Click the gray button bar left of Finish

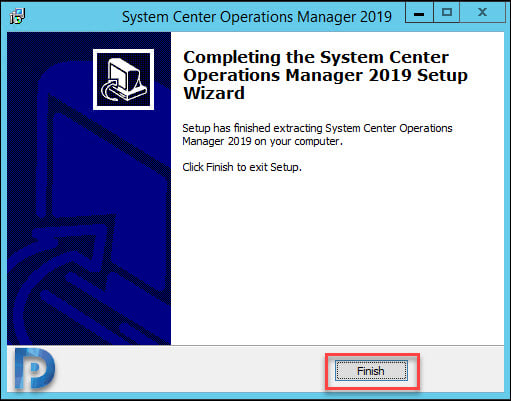point(190,369)
